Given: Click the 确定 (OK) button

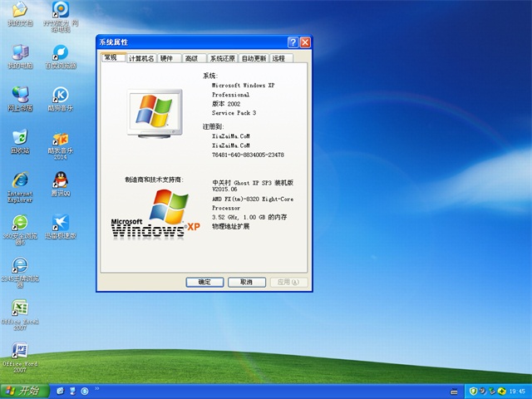Looking at the screenshot, I should 204,282.
